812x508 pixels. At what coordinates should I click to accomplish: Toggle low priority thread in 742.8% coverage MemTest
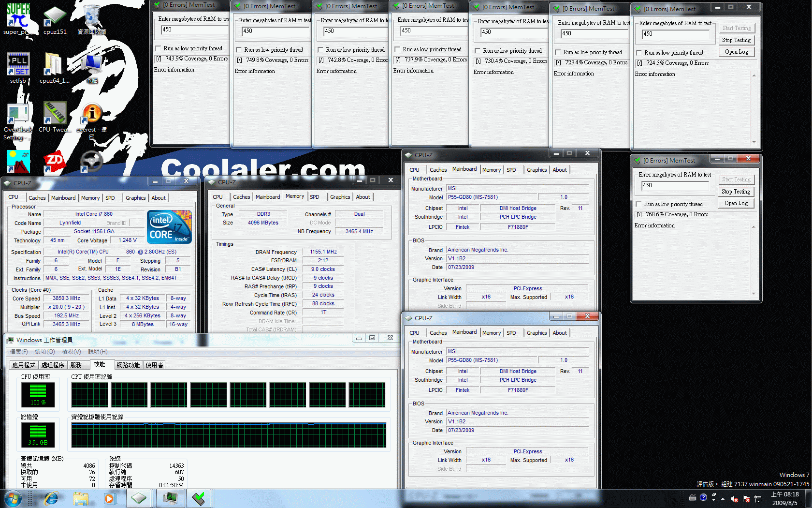[320, 50]
